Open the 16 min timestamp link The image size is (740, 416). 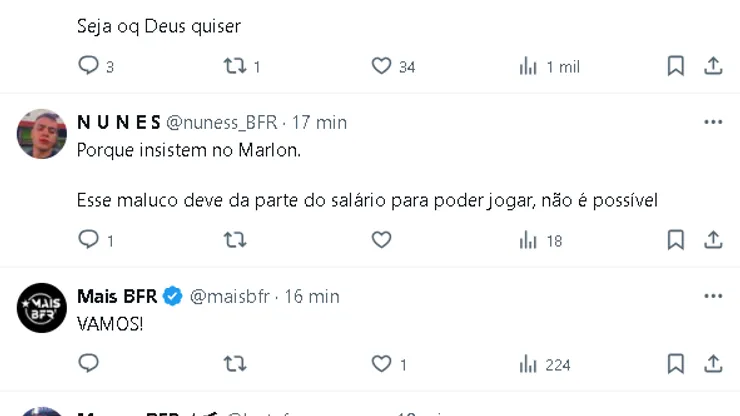point(312,296)
